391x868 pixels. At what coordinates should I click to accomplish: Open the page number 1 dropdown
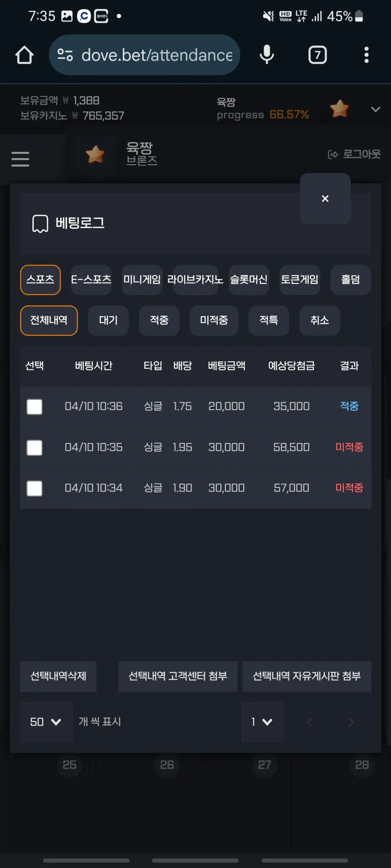click(263, 722)
